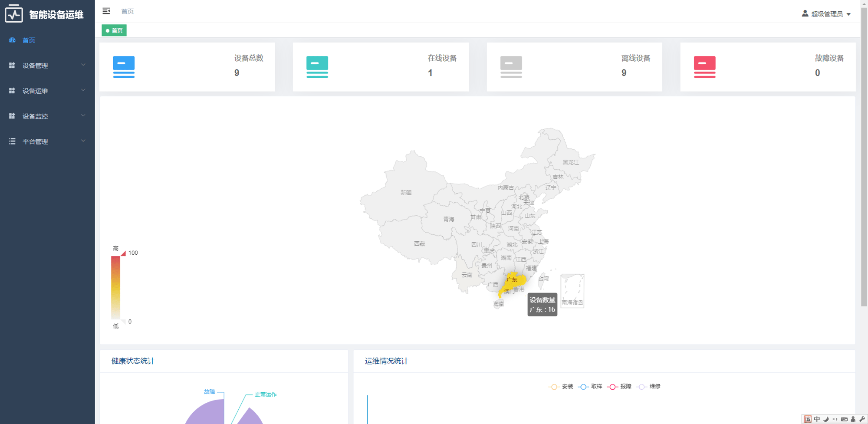Click the red faulty devices icon
This screenshot has width=868, height=424.
[x=704, y=67]
